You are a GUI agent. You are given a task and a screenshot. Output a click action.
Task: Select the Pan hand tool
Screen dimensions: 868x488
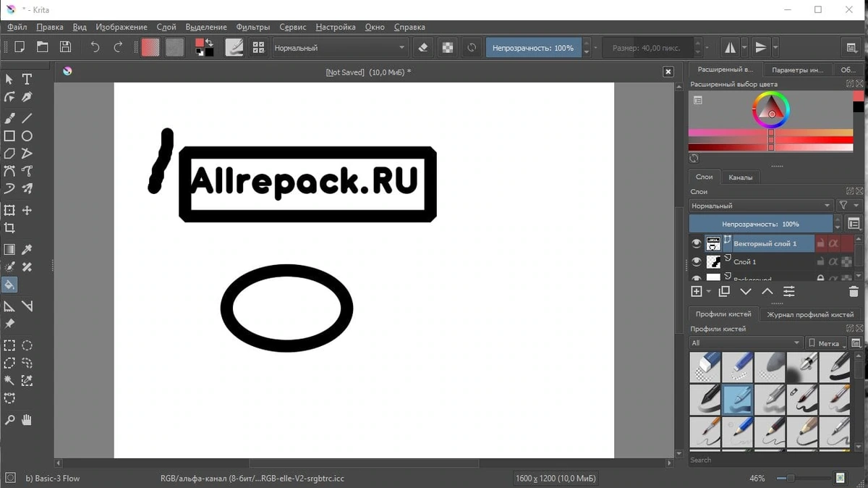pyautogui.click(x=27, y=420)
